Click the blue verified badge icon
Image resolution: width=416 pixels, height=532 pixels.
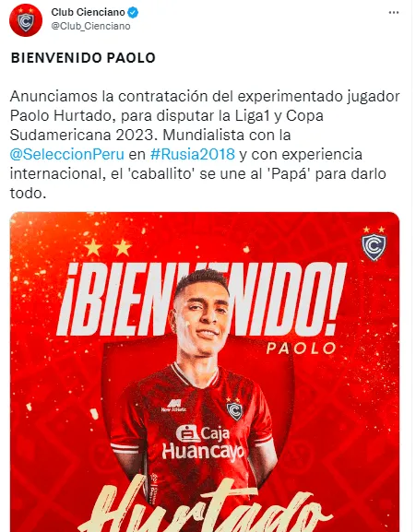coord(133,13)
